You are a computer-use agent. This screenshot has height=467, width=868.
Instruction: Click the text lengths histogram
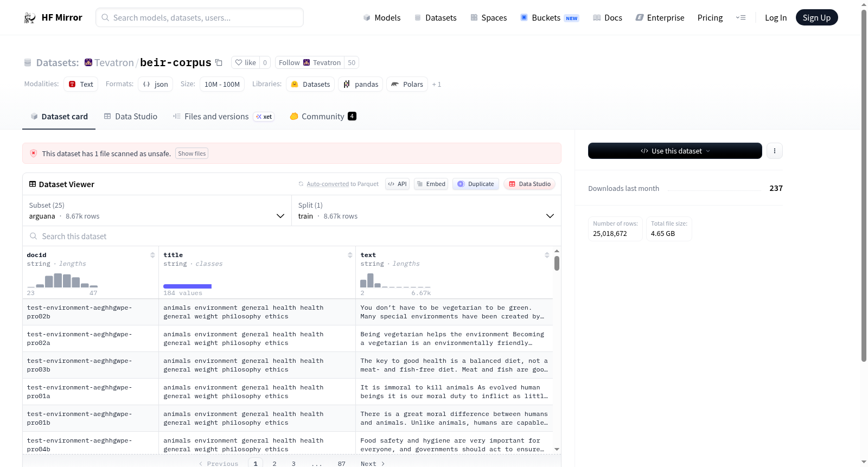click(395, 280)
